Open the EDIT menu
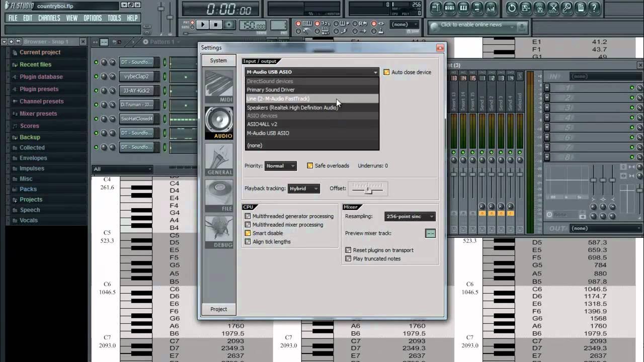The height and width of the screenshot is (362, 644). (28, 18)
